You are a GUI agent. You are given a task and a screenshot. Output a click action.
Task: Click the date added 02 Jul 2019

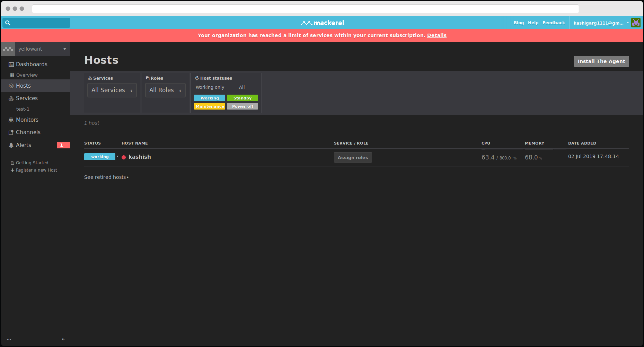tap(593, 156)
